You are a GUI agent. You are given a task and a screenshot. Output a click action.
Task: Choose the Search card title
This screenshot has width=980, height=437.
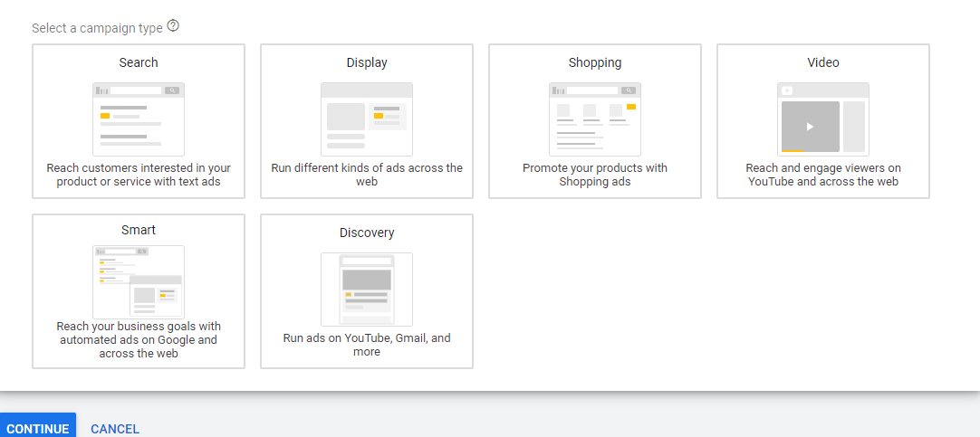139,62
